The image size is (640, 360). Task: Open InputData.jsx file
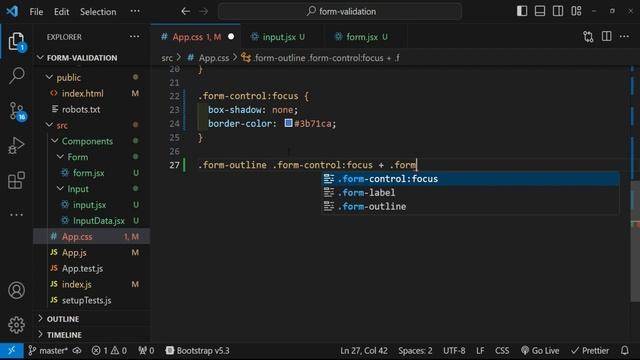coord(99,220)
